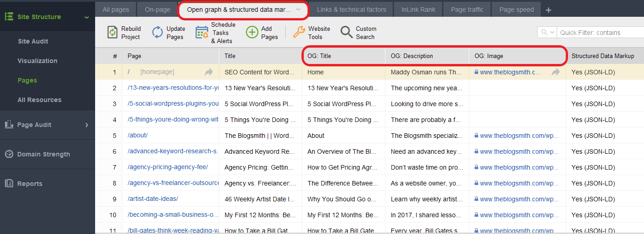Image resolution: width=644 pixels, height=234 pixels.
Task: Click the Rebuild Project icon
Action: coord(112,33)
